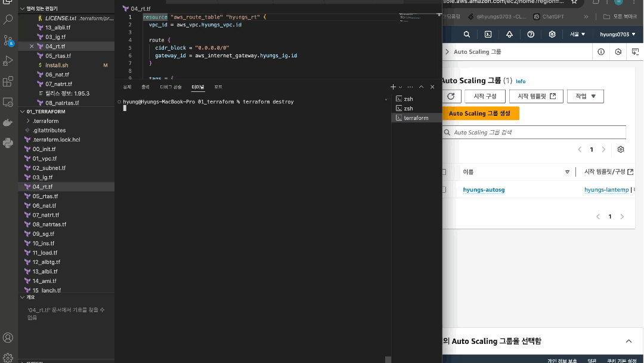Open hyungs0703 account menu

pos(617,35)
